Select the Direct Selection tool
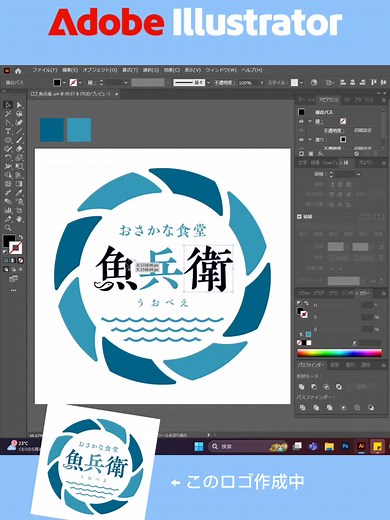 [x=19, y=105]
